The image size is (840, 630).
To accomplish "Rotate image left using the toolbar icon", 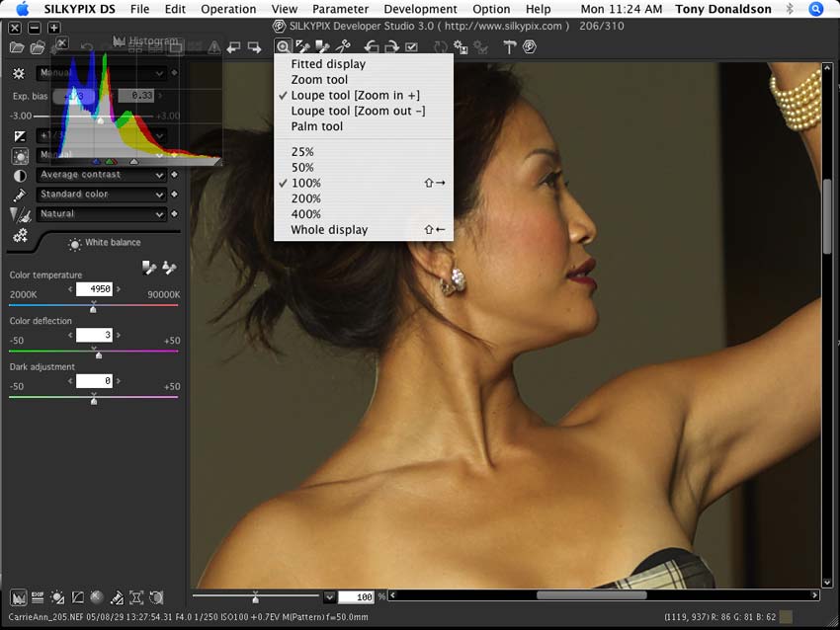I will [x=372, y=47].
